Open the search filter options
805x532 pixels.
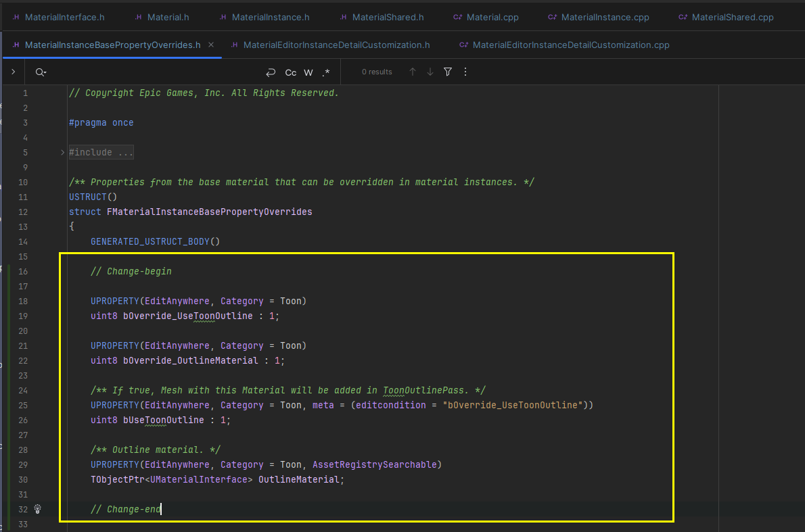click(x=448, y=72)
